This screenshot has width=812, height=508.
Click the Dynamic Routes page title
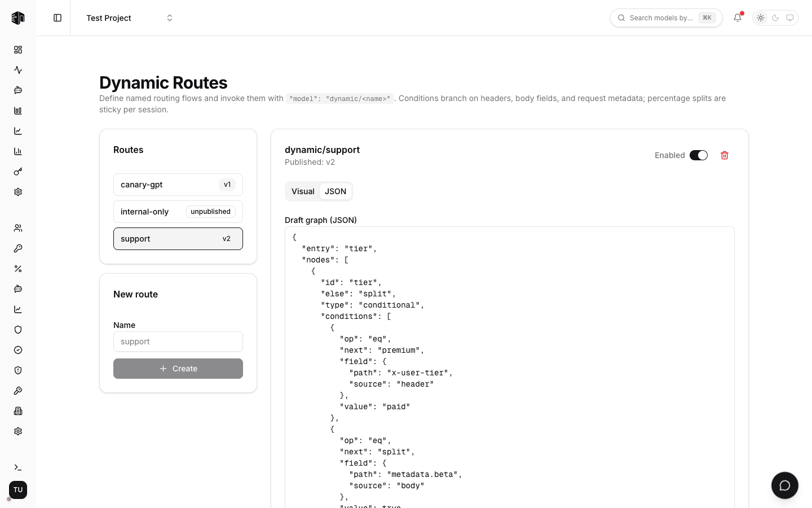164,82
